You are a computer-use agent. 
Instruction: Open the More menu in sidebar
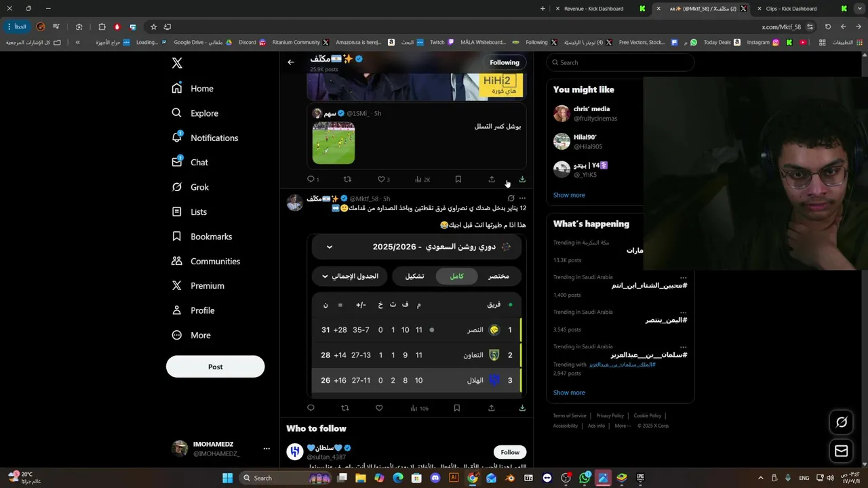point(191,335)
